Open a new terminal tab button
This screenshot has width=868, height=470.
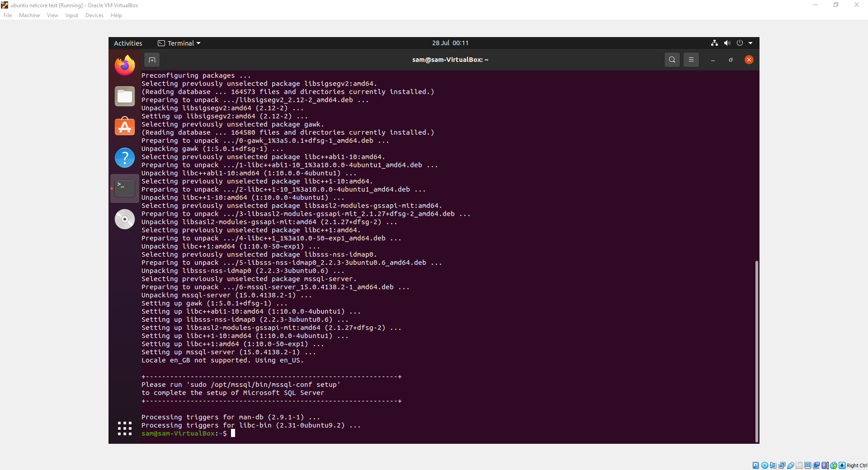coord(152,60)
